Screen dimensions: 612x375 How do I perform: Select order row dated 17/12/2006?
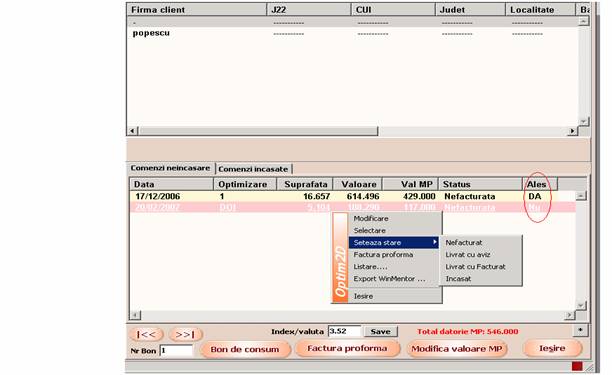point(352,196)
